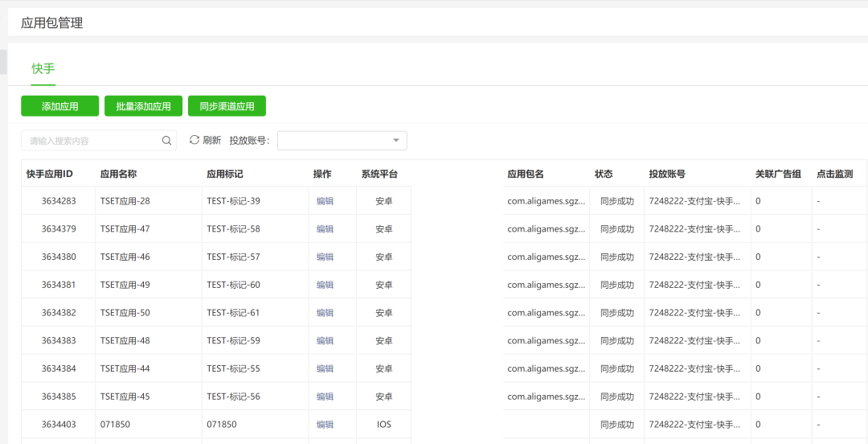The image size is (868, 444).
Task: Click application ID 3634283
Action: point(59,201)
